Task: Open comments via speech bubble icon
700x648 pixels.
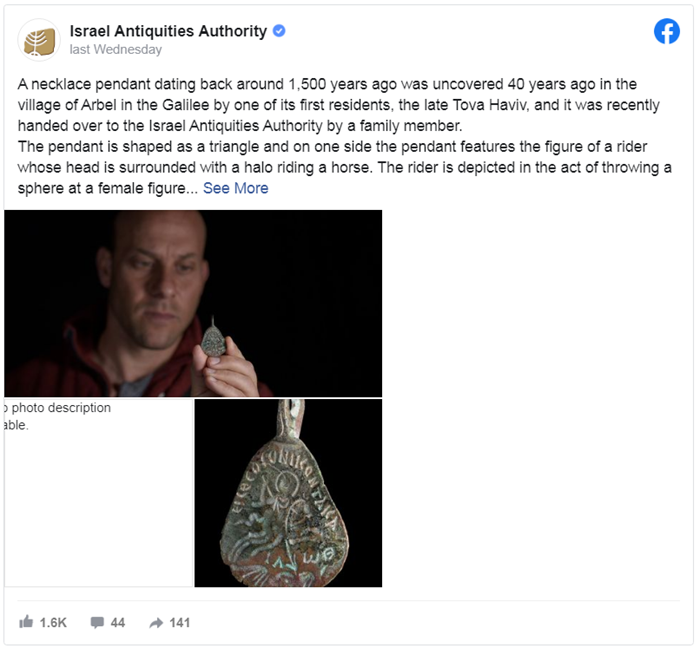Action: (x=97, y=622)
